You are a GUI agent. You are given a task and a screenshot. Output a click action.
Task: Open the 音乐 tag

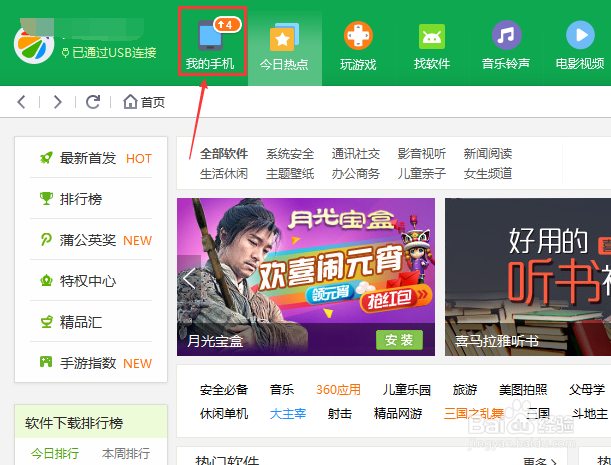(282, 390)
